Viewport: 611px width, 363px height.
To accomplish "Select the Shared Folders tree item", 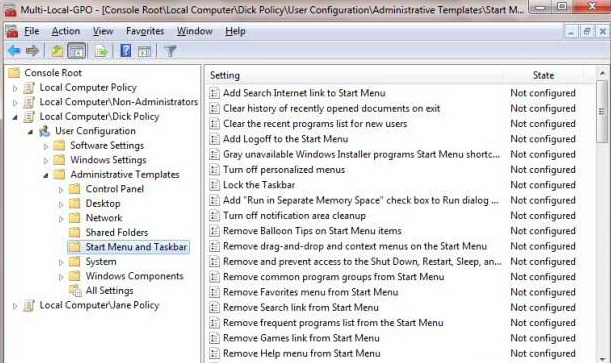I will pos(117,233).
